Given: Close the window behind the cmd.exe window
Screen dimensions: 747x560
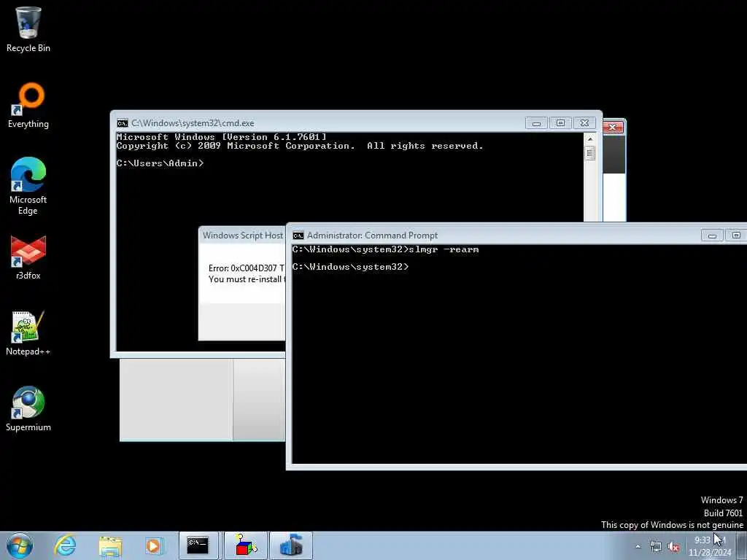Looking at the screenshot, I should 613,127.
